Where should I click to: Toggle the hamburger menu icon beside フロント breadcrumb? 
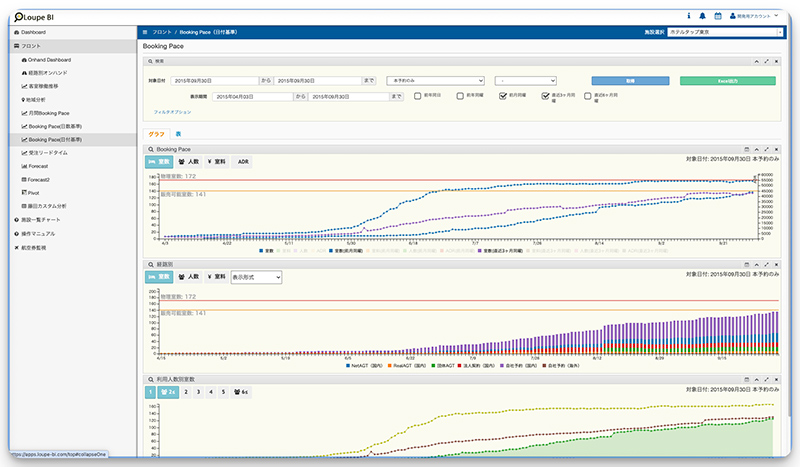146,33
